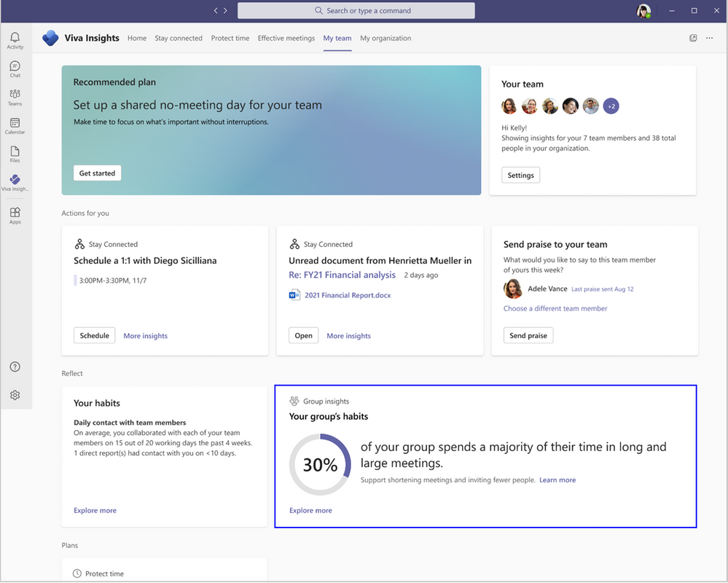The height and width of the screenshot is (583, 728).
Task: Click Stay Connected icon on Unread document card
Action: click(x=294, y=243)
